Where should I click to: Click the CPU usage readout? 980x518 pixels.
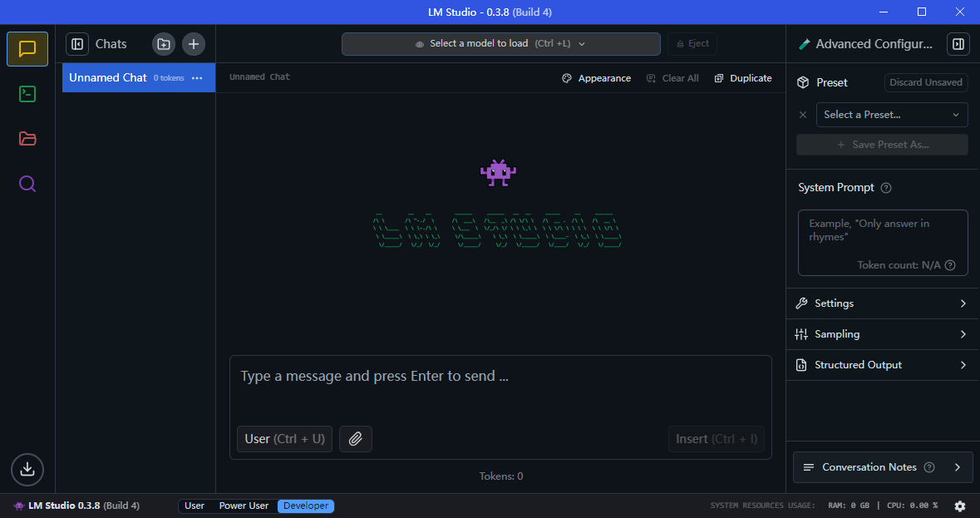tap(913, 506)
